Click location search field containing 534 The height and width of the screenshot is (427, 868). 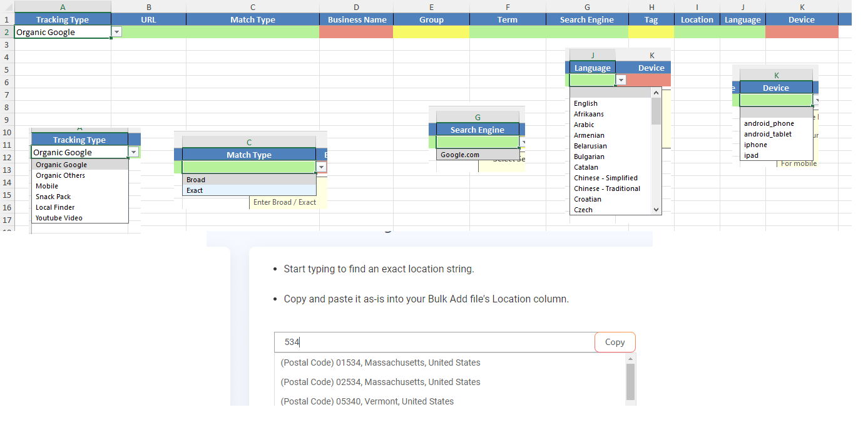(x=434, y=342)
